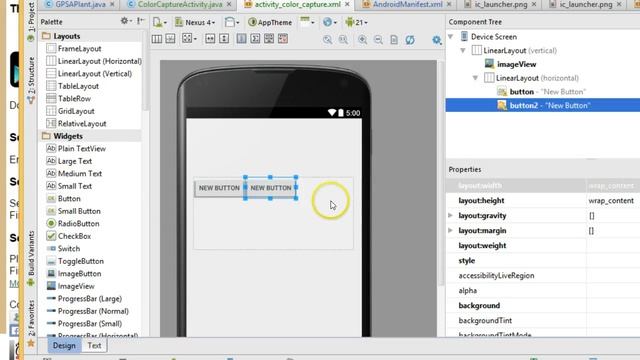Switch to AndroidManifest.xml tab

[x=407, y=4]
